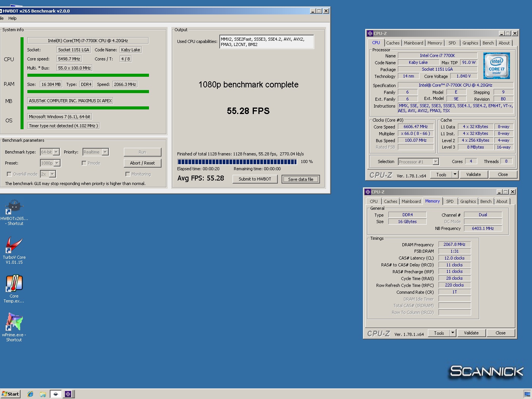This screenshot has height=399, width=532.
Task: Switch to Memory tab in upper CPU-Z
Action: point(435,43)
